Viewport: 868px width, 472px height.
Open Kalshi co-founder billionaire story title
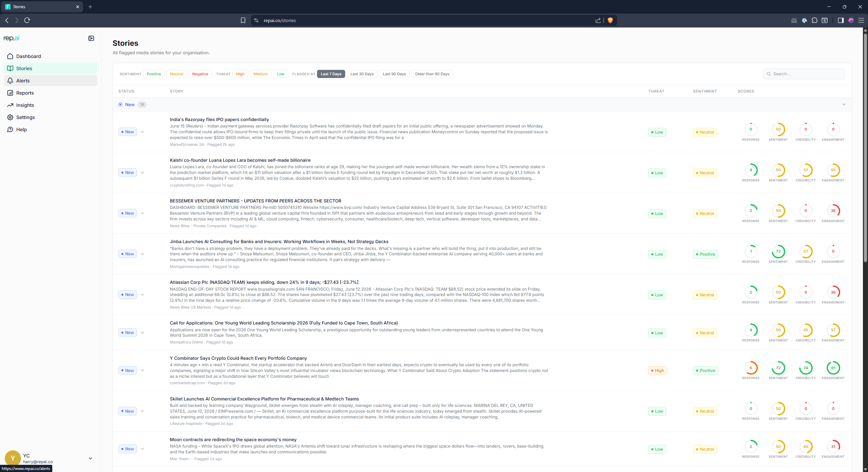coord(240,160)
